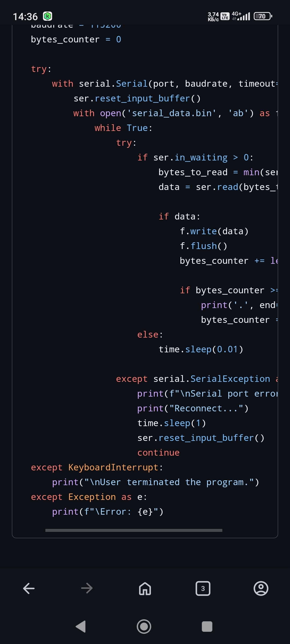
Task: Tap the clock showing 14:36
Action: (25, 17)
